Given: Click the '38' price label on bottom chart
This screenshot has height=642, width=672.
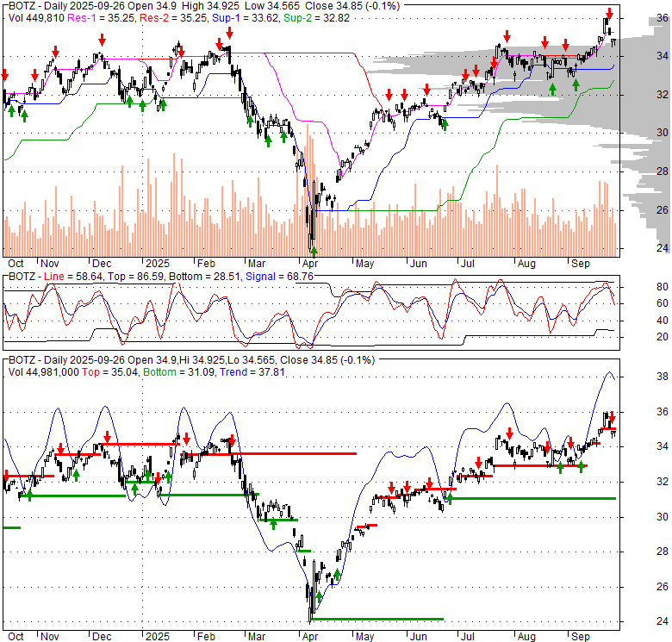Looking at the screenshot, I should pos(663,377).
